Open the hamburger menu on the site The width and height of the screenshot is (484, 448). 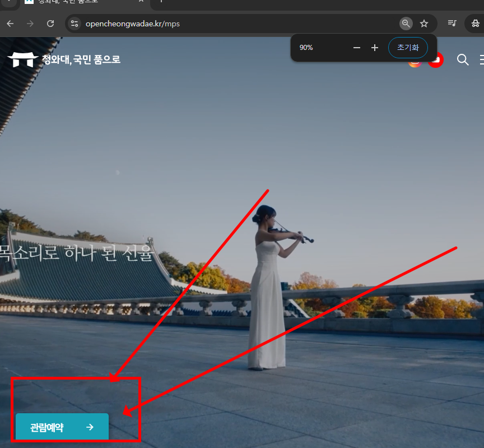tap(482, 59)
